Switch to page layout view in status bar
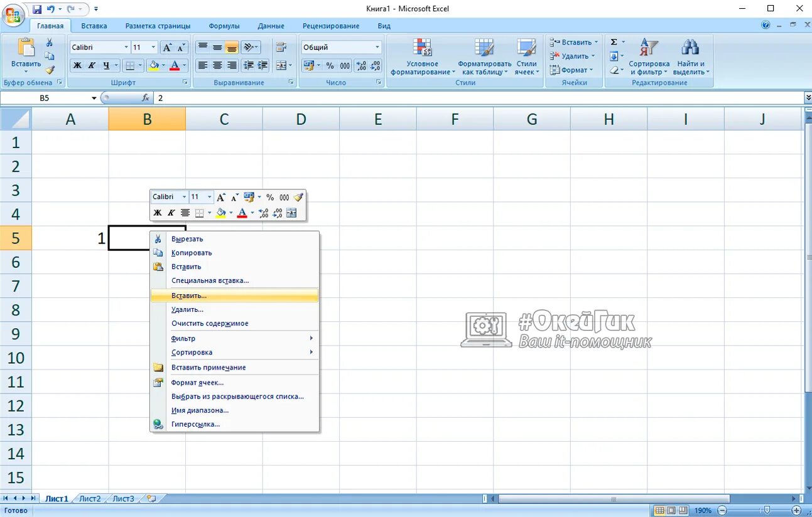The width and height of the screenshot is (812, 517). tap(671, 511)
